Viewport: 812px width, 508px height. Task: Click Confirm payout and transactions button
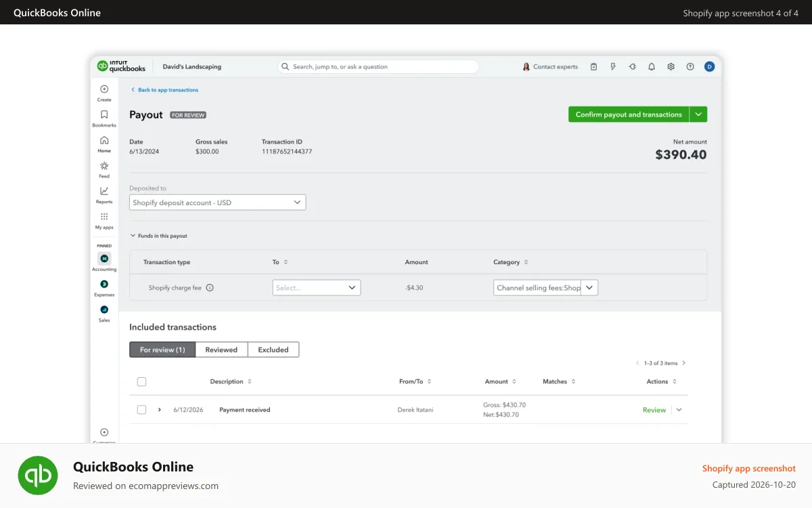pos(629,114)
